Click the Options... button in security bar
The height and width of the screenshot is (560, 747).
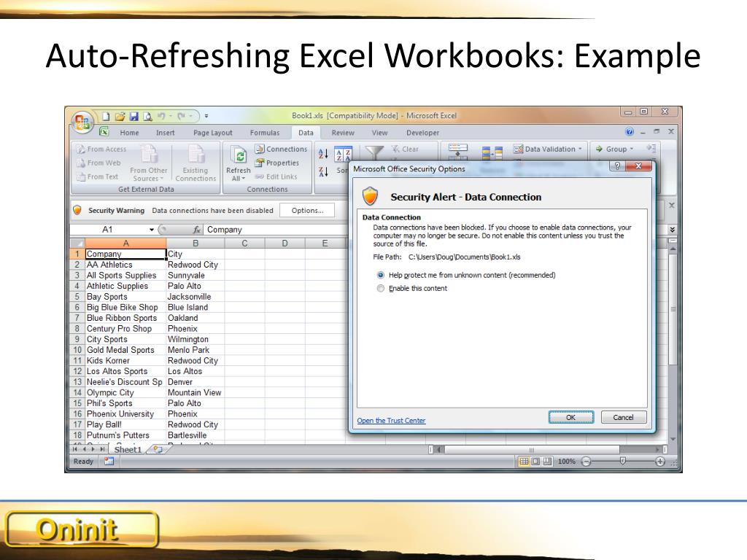tap(307, 211)
